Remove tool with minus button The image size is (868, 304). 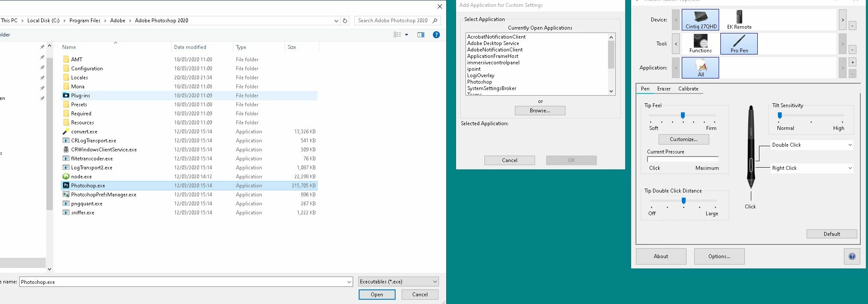pyautogui.click(x=853, y=50)
